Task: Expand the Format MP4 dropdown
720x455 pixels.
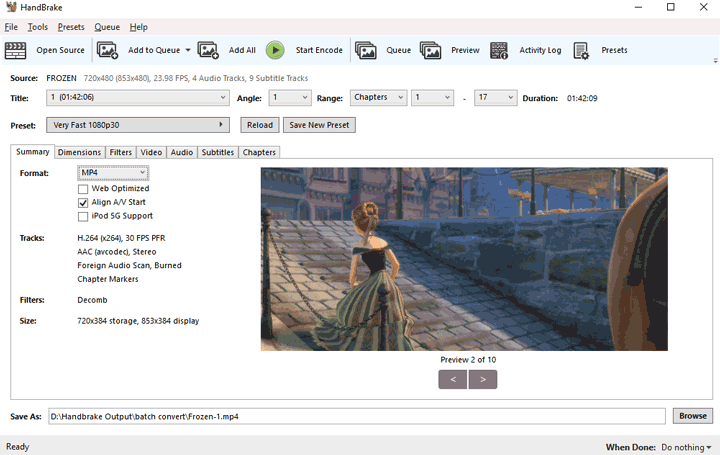Action: [x=113, y=173]
